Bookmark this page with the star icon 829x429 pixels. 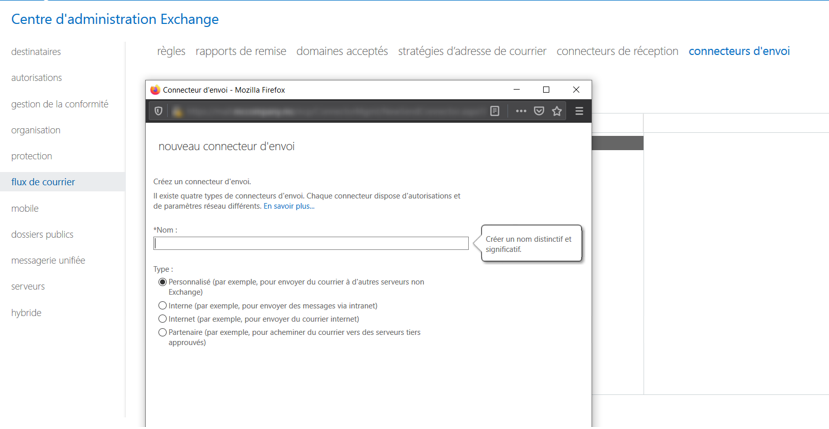tap(557, 111)
